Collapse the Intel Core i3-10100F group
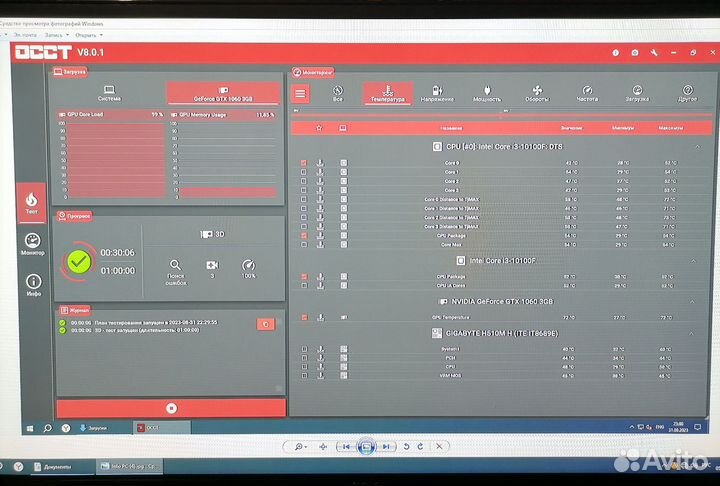This screenshot has height=486, width=720. [x=693, y=261]
